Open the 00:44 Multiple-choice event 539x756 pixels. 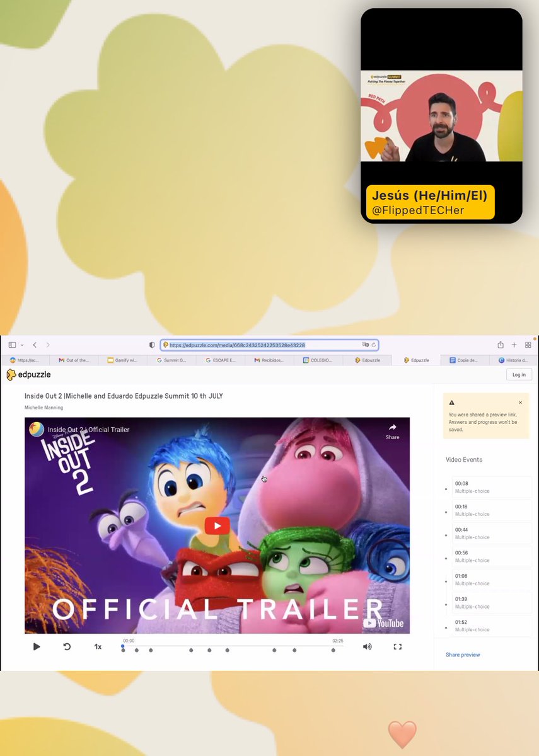point(492,534)
